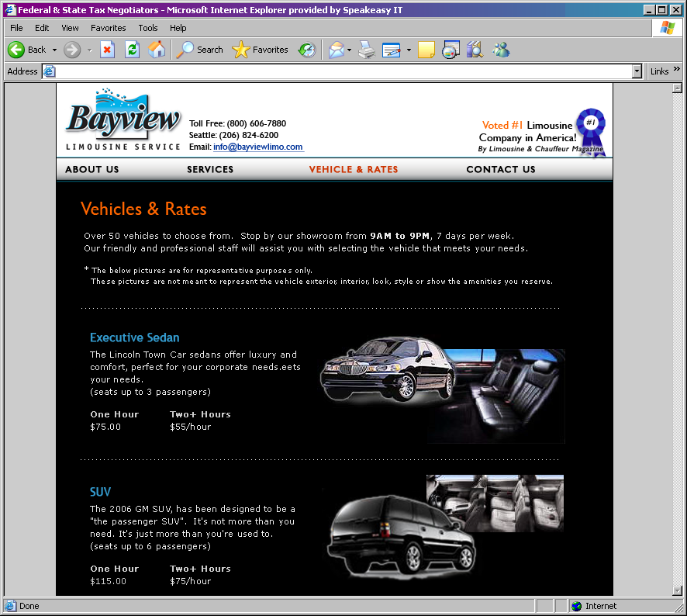This screenshot has height=616, width=687.
Task: Click the "$55/hour" sedan rate
Action: 191,427
